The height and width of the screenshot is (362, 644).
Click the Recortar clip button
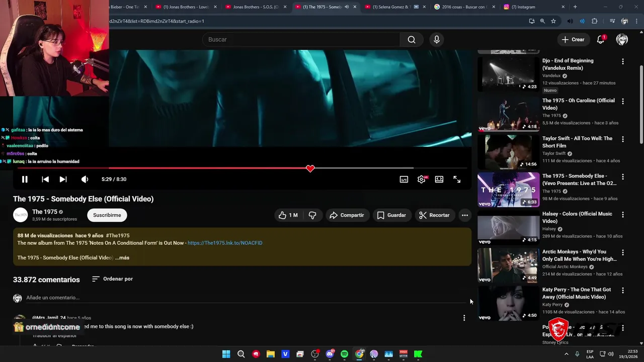(x=435, y=215)
